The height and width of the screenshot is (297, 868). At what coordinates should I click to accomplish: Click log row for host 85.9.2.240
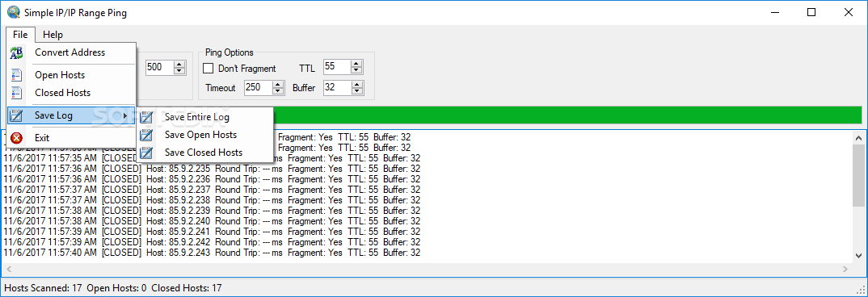212,221
